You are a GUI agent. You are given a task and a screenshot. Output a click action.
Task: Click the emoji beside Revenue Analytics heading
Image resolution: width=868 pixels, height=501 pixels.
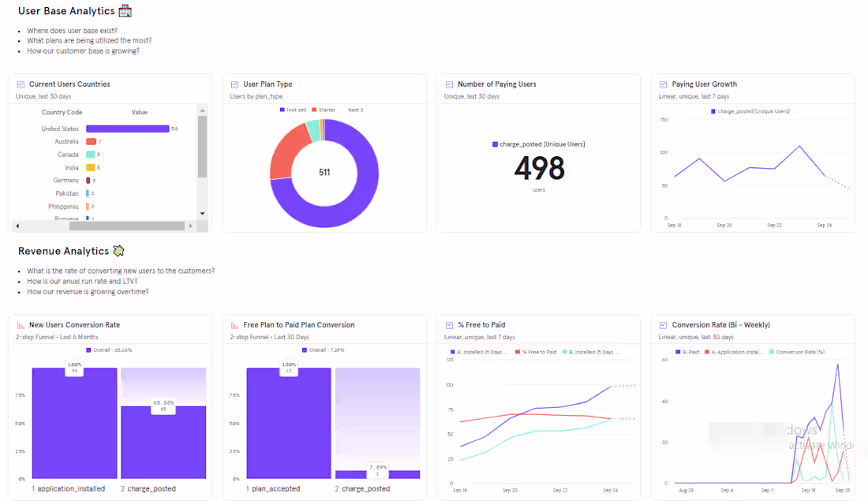(x=117, y=250)
